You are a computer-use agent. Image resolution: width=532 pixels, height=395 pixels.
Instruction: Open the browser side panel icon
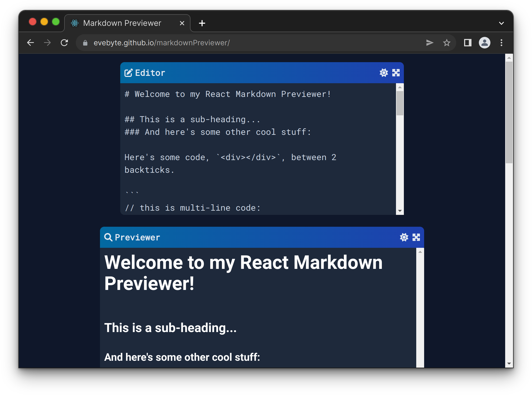[468, 43]
